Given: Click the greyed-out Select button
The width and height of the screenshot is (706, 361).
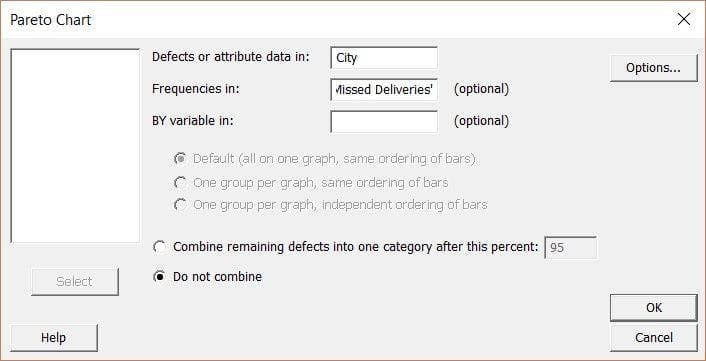Looking at the screenshot, I should (x=75, y=281).
